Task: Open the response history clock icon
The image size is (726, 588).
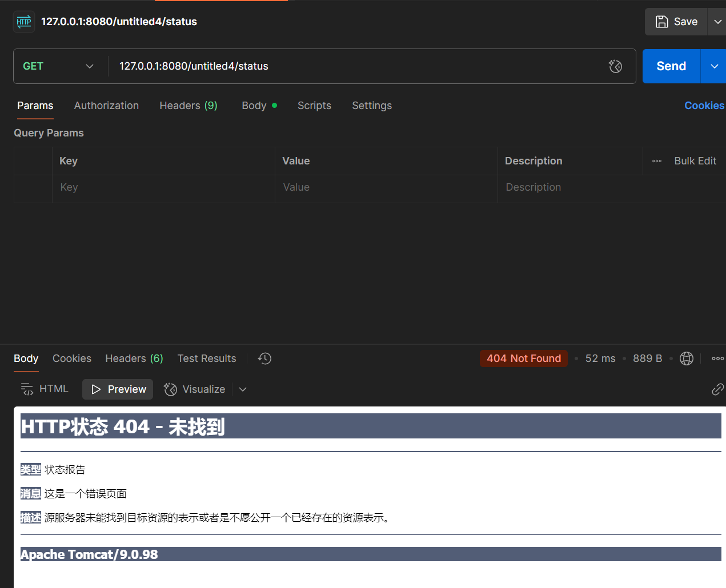Action: [264, 359]
